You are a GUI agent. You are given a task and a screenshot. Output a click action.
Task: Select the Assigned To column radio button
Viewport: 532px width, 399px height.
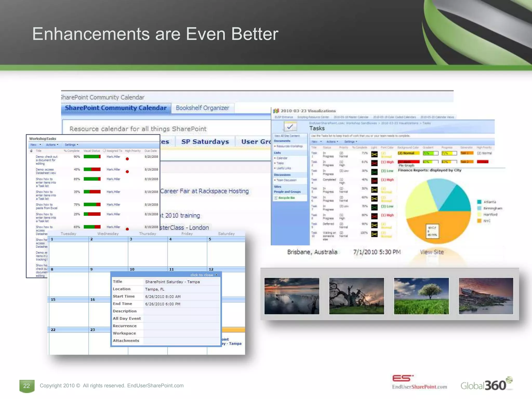104,151
